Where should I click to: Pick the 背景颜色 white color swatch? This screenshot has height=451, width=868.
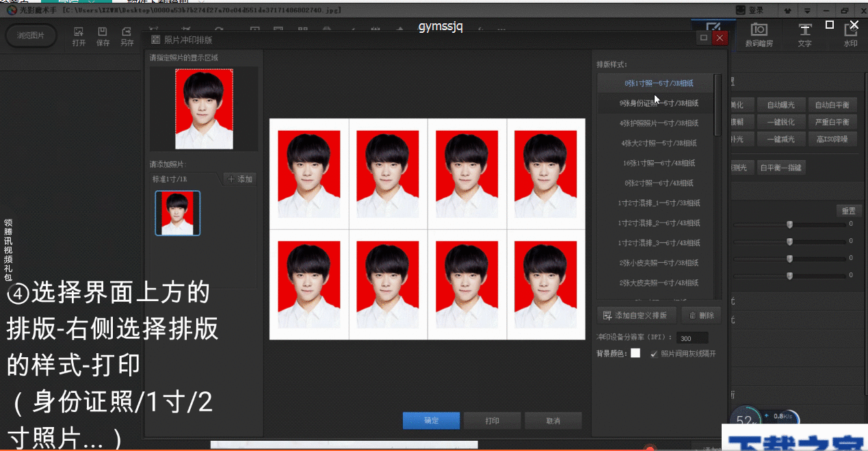635,353
